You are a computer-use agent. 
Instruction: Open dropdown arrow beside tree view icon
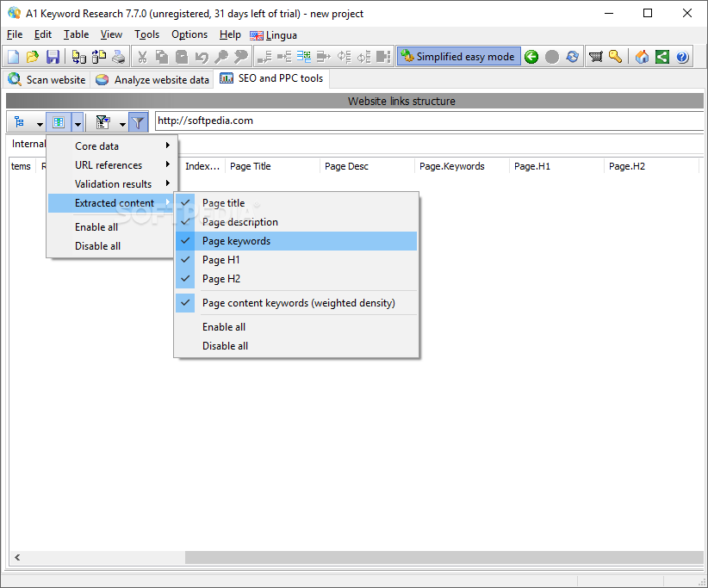[x=40, y=124]
